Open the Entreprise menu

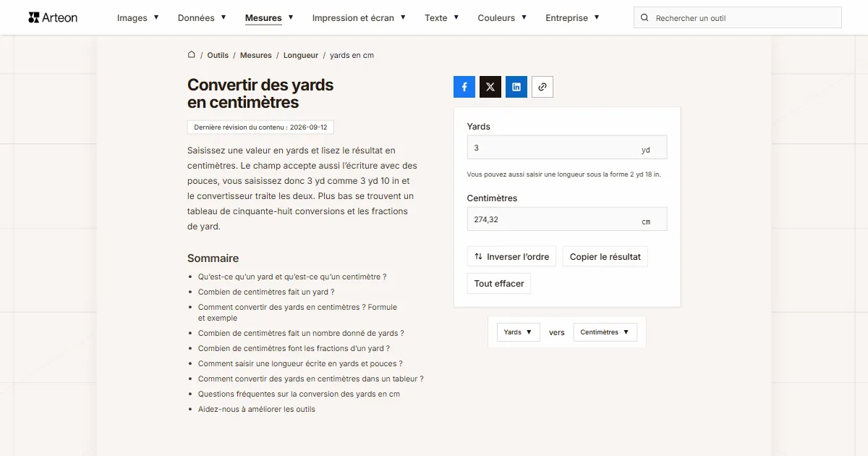572,18
